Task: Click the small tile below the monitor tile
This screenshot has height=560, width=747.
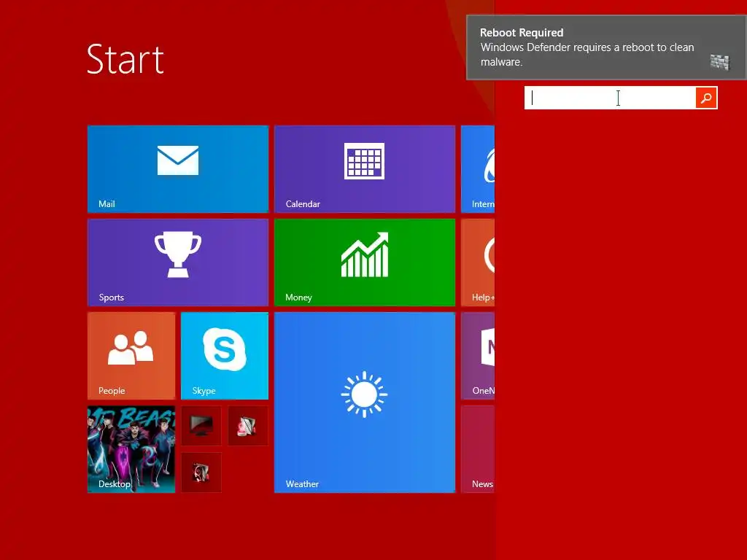Action: tap(201, 472)
